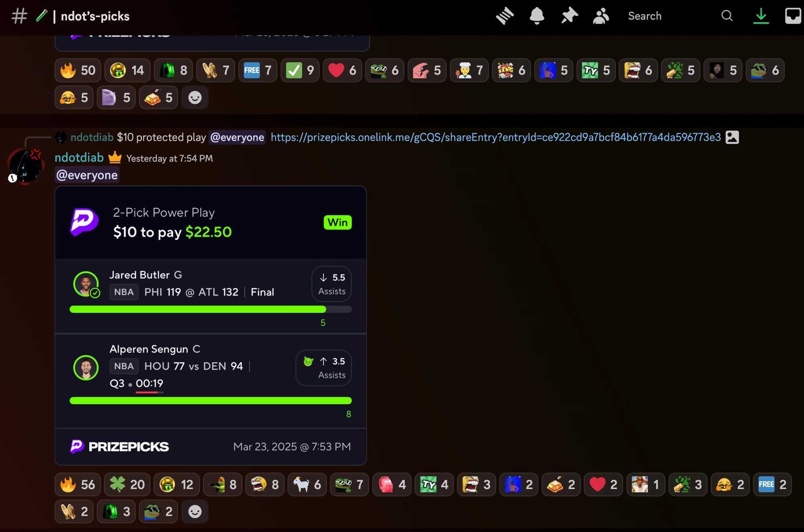Toggle the fire reaction with 50

coord(78,70)
